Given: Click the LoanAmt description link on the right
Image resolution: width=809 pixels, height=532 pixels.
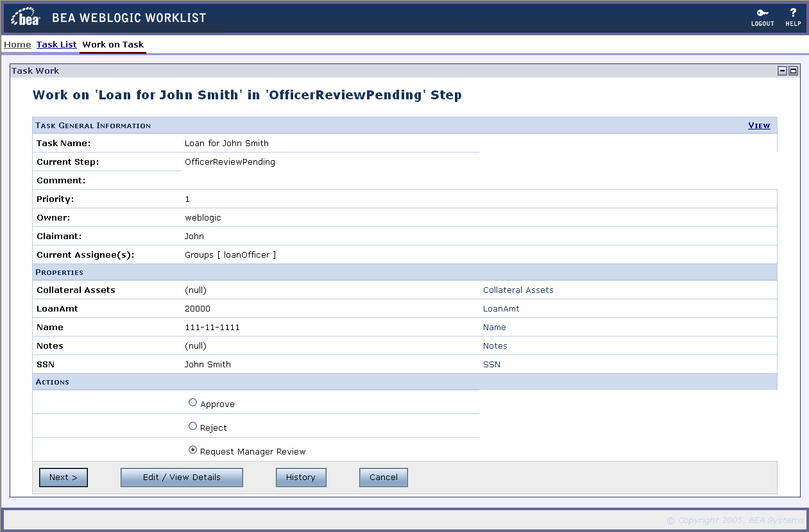Looking at the screenshot, I should click(501, 308).
